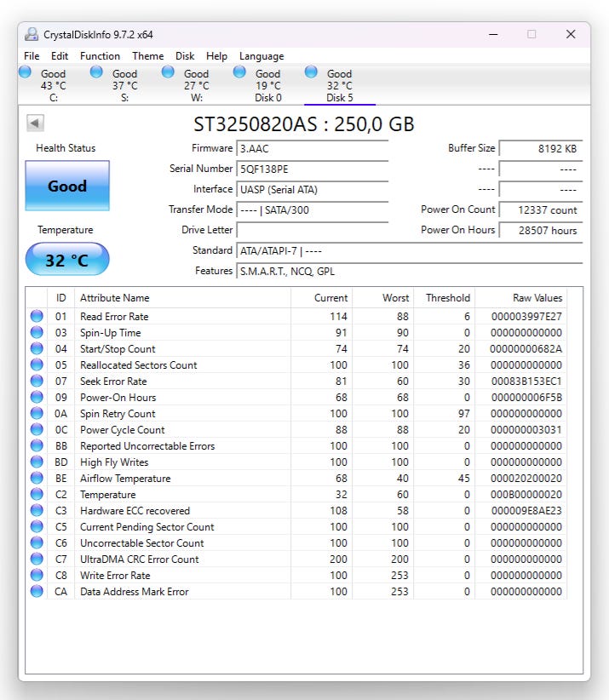Open the Theme menu
The image size is (609, 700).
[147, 56]
